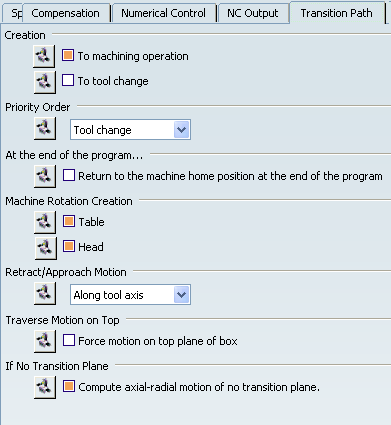Image resolution: width=391 pixels, height=425 pixels.
Task: Uncheck To machining operation checkbox
Action: click(x=68, y=55)
